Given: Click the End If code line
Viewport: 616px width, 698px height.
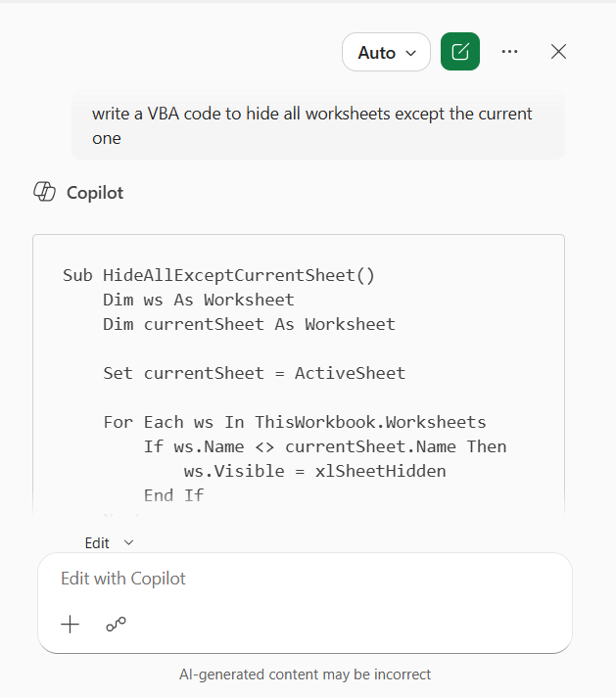Looking at the screenshot, I should [x=173, y=495].
